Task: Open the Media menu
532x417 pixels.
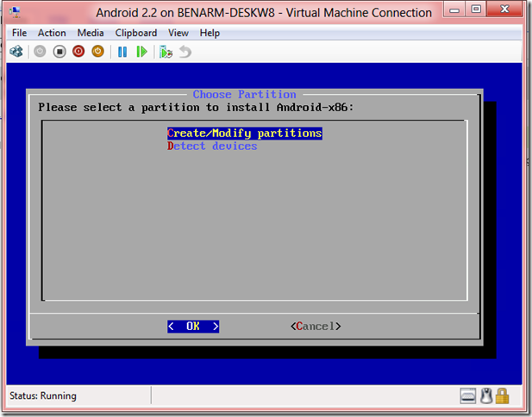Action: [x=91, y=33]
